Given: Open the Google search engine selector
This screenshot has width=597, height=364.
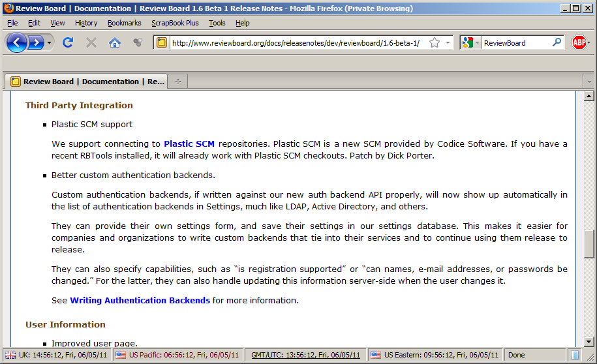Looking at the screenshot, I should 470,42.
